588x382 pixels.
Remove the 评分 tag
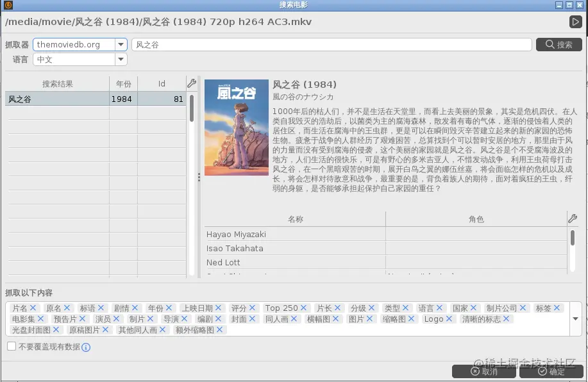click(252, 308)
